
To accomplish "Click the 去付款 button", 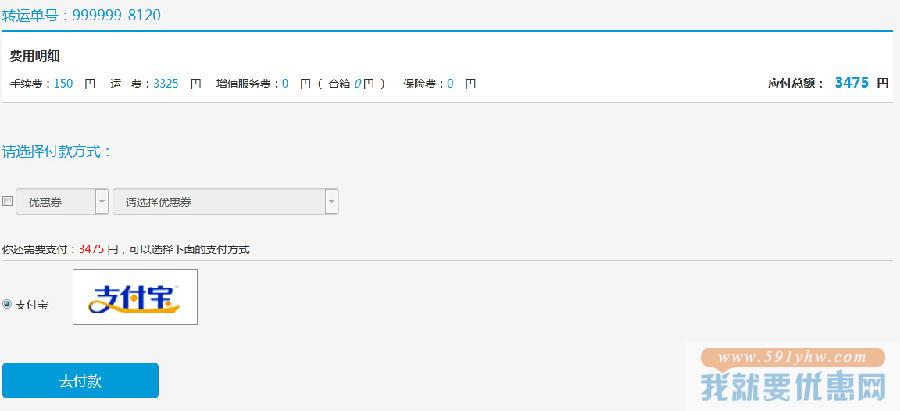I will [x=80, y=381].
